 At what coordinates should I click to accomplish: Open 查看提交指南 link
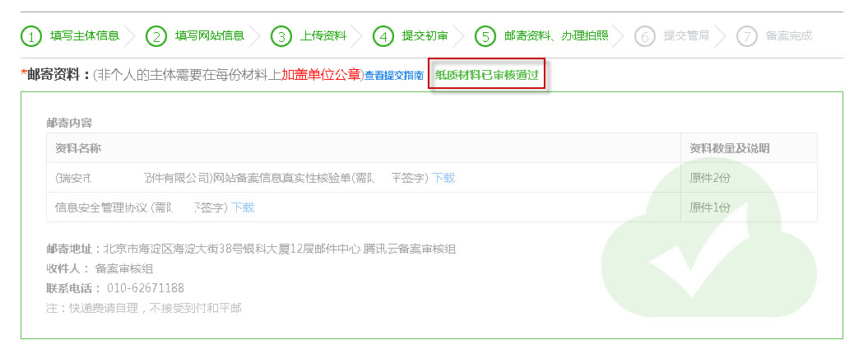[x=393, y=76]
